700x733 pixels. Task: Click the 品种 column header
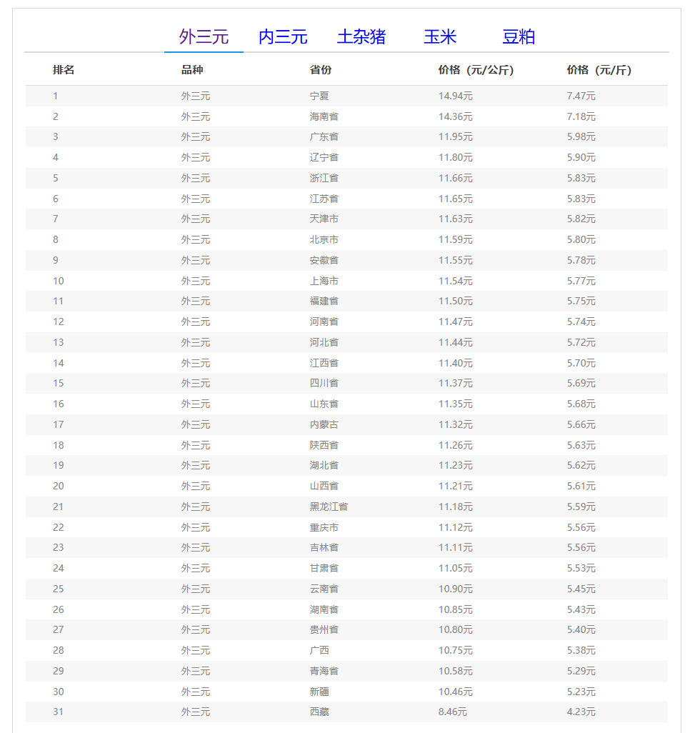point(192,70)
